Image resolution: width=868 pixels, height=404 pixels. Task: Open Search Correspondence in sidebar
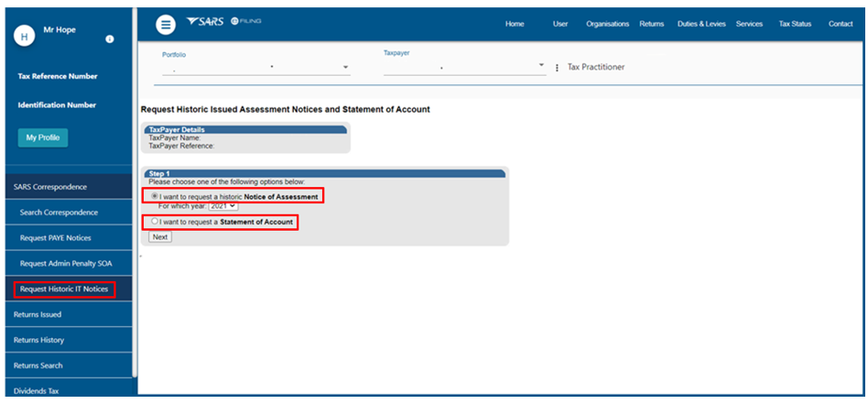pos(59,213)
